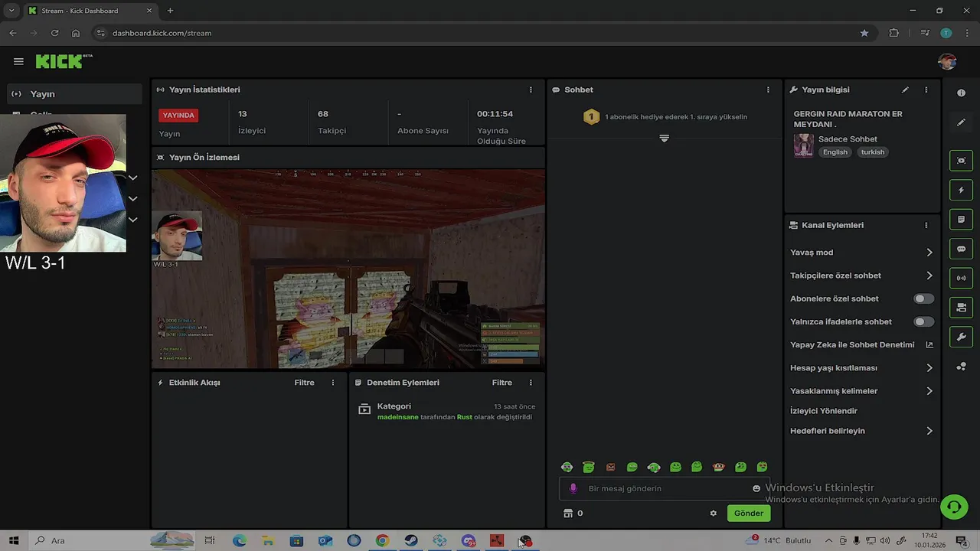
Task: Click the number 1 gift rank badge
Action: point(591,116)
